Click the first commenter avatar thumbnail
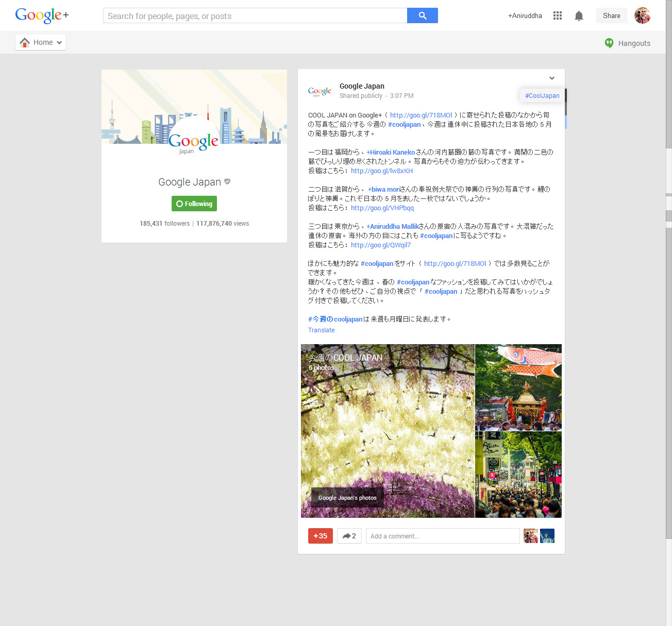Image resolution: width=672 pixels, height=626 pixels. [531, 536]
